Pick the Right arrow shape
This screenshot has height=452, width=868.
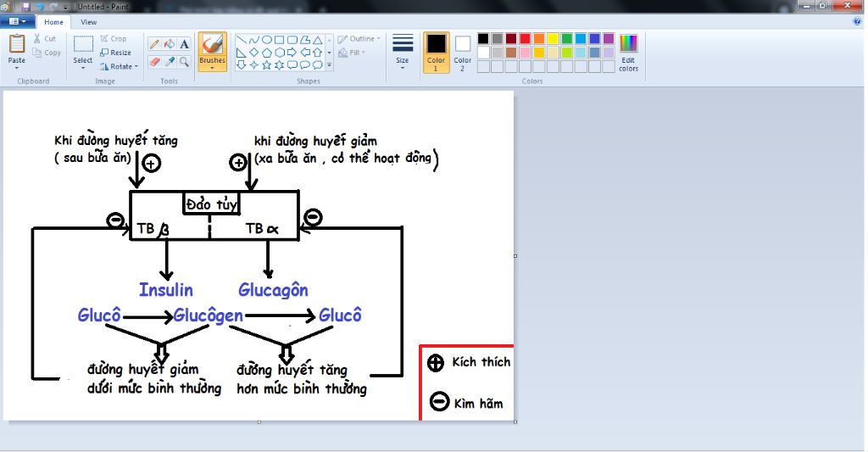pos(292,53)
